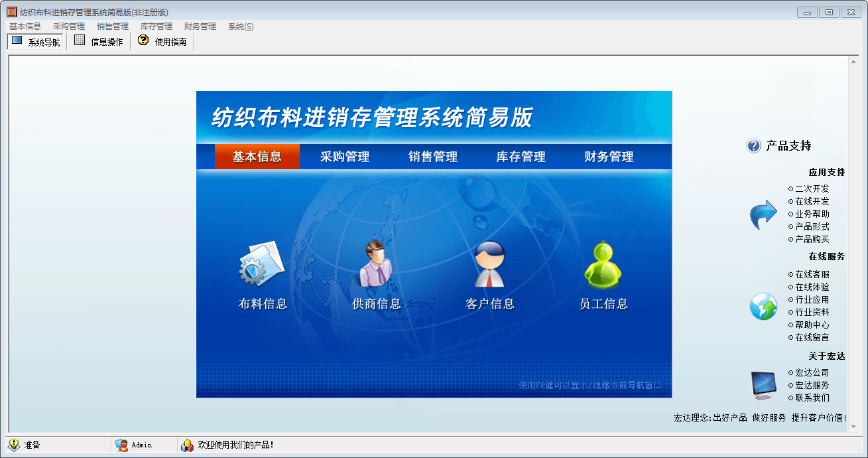Open the 产品购买 link
The width and height of the screenshot is (868, 458).
[812, 239]
